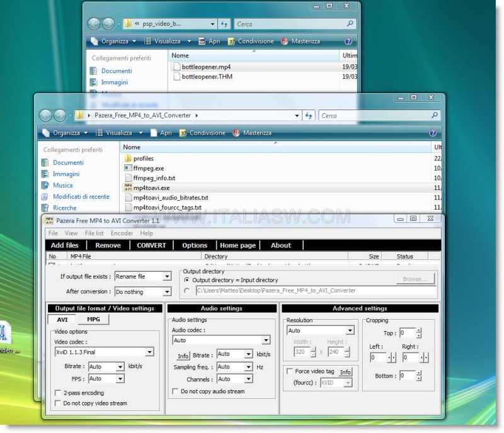Open help icon in Pazera folder toolbar
The image size is (504, 433).
(x=433, y=133)
